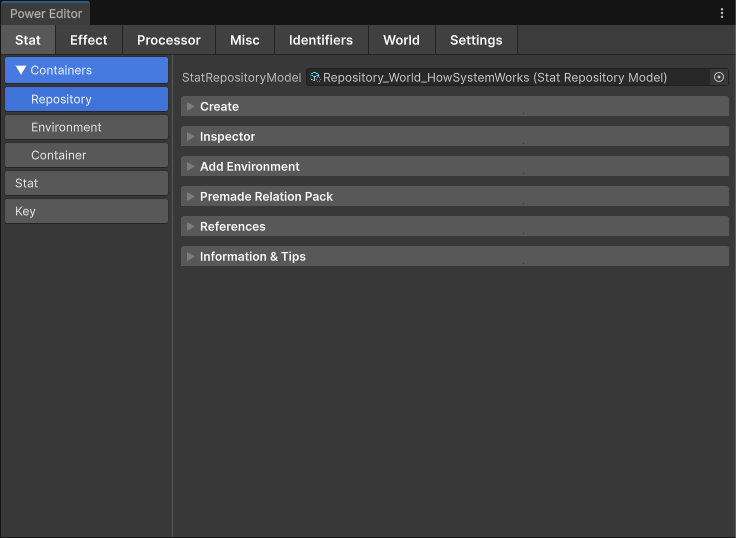
Task: Switch to the Effect tab
Action: (89, 40)
